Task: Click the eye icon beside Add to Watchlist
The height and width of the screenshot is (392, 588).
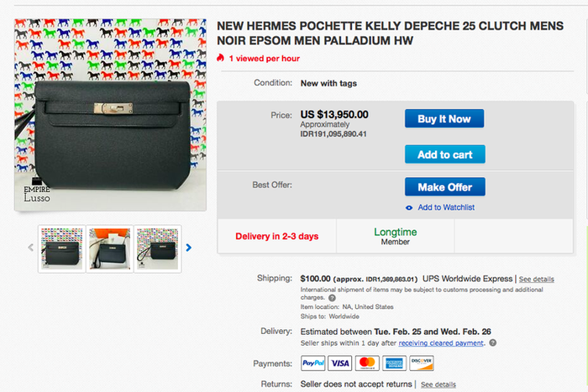Action: coord(409,207)
